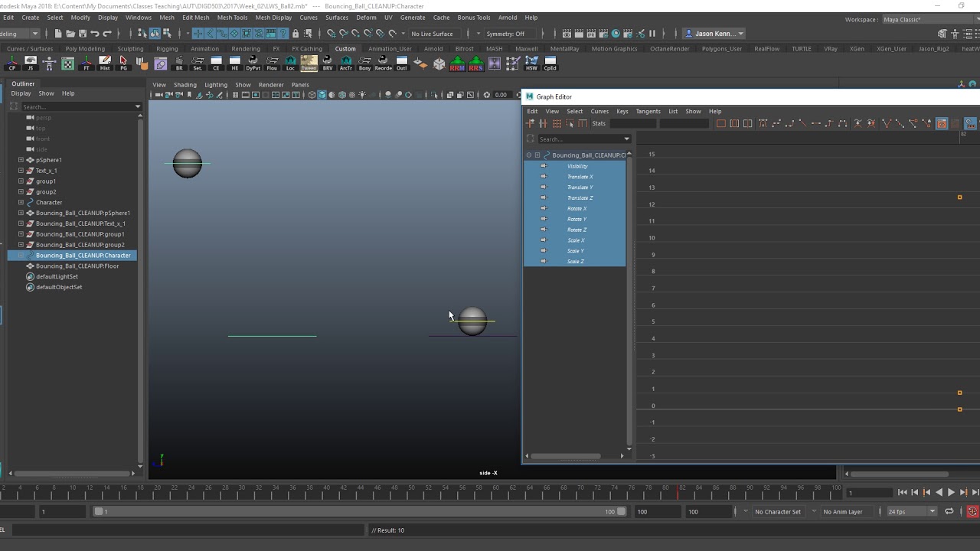Click the FT shelf icon
The height and width of the screenshot is (551, 980).
pyautogui.click(x=87, y=64)
